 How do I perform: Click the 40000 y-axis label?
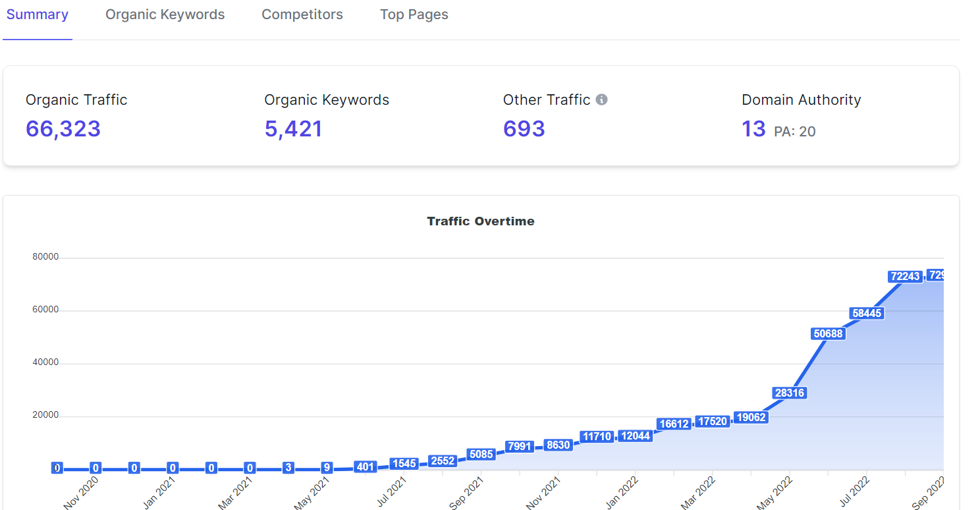pos(45,362)
